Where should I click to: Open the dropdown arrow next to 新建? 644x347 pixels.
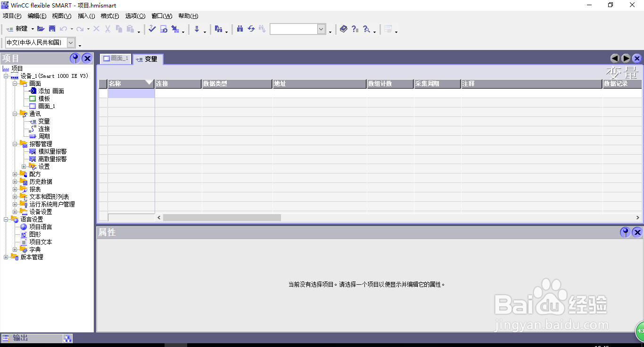pyautogui.click(x=33, y=29)
